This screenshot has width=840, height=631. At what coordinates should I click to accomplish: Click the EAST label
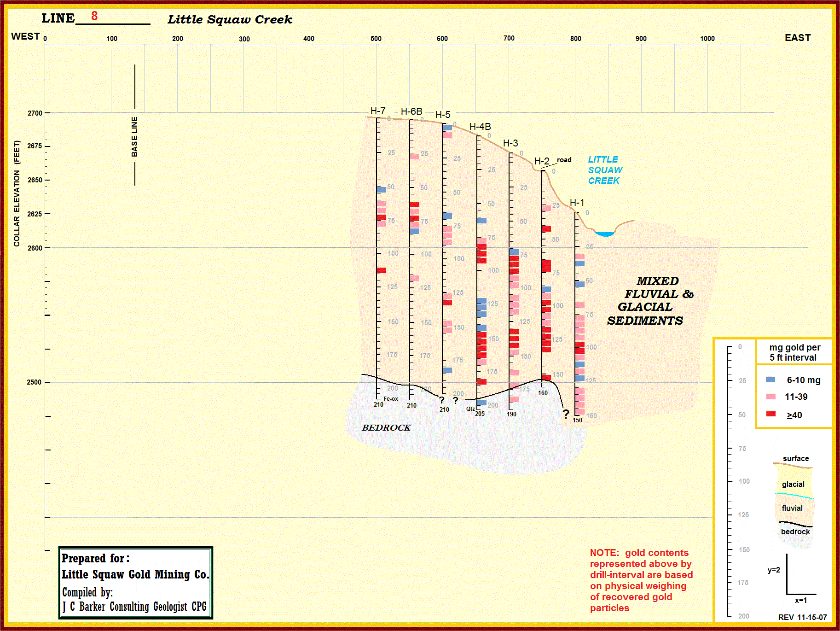coord(798,38)
